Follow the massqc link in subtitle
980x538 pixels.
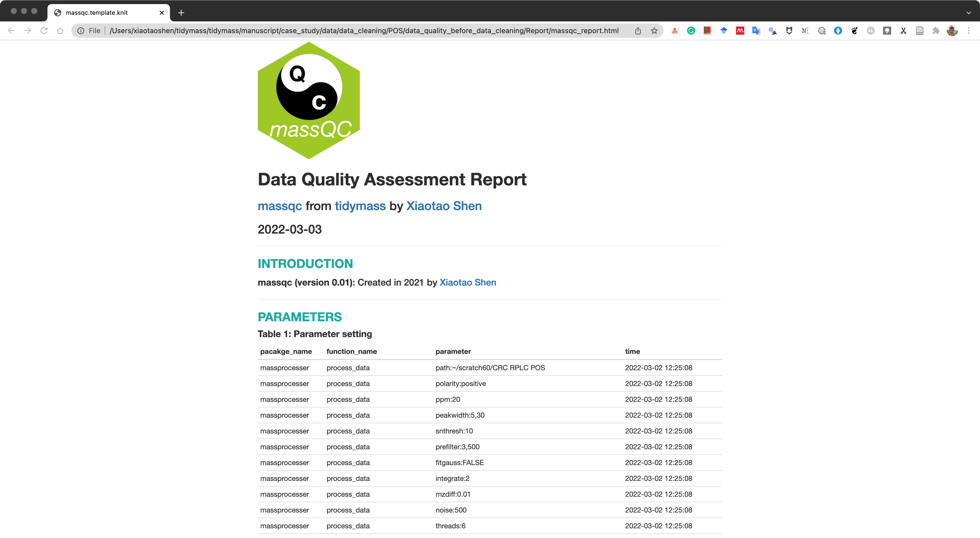pos(280,206)
